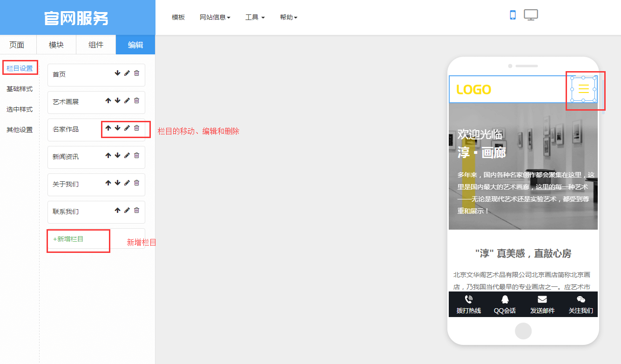Tap the QQ会话 icon in preview
Viewport: 621px width, 364px height.
click(505, 300)
